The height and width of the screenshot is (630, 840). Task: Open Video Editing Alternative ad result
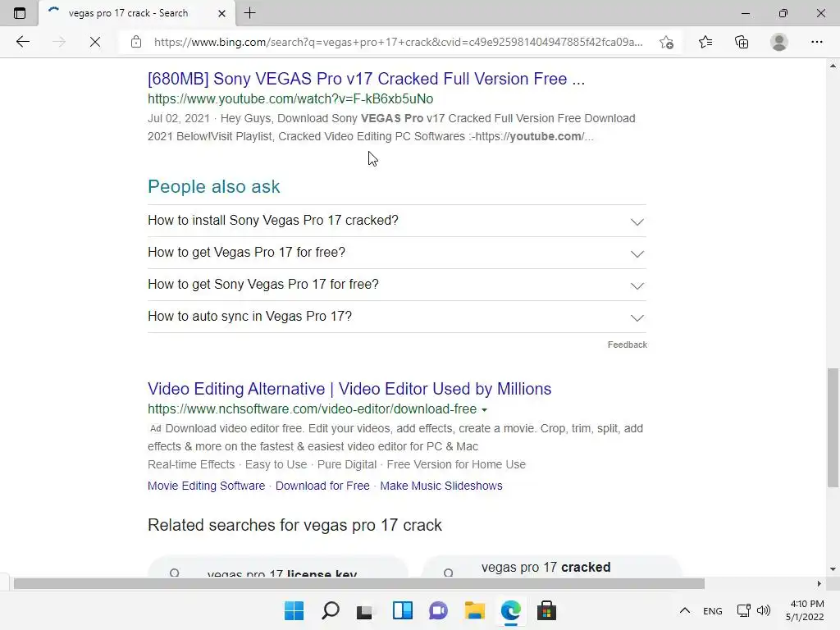pos(349,388)
